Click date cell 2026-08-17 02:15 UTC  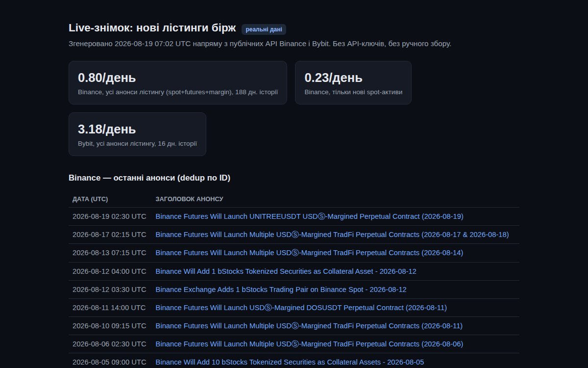pyautogui.click(x=109, y=235)
